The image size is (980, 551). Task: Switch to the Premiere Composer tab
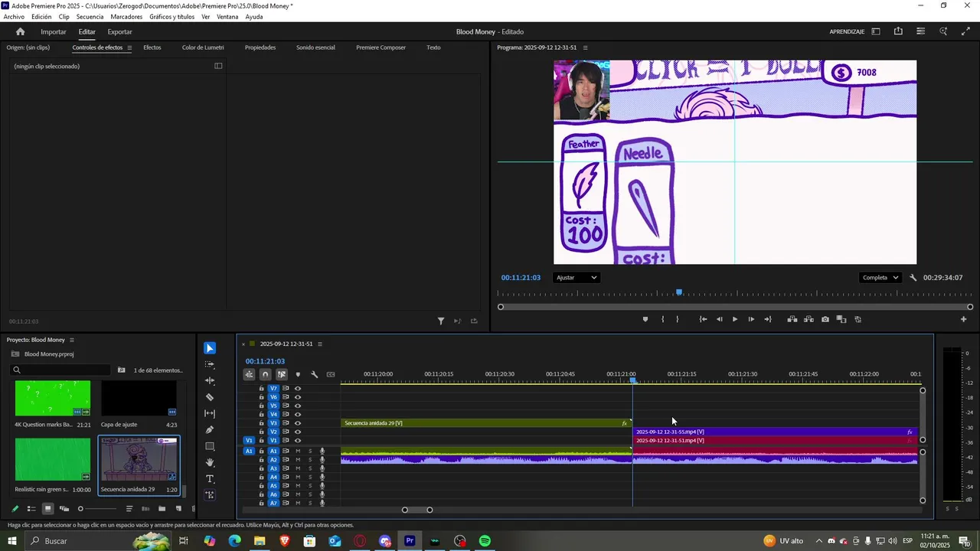click(x=381, y=47)
